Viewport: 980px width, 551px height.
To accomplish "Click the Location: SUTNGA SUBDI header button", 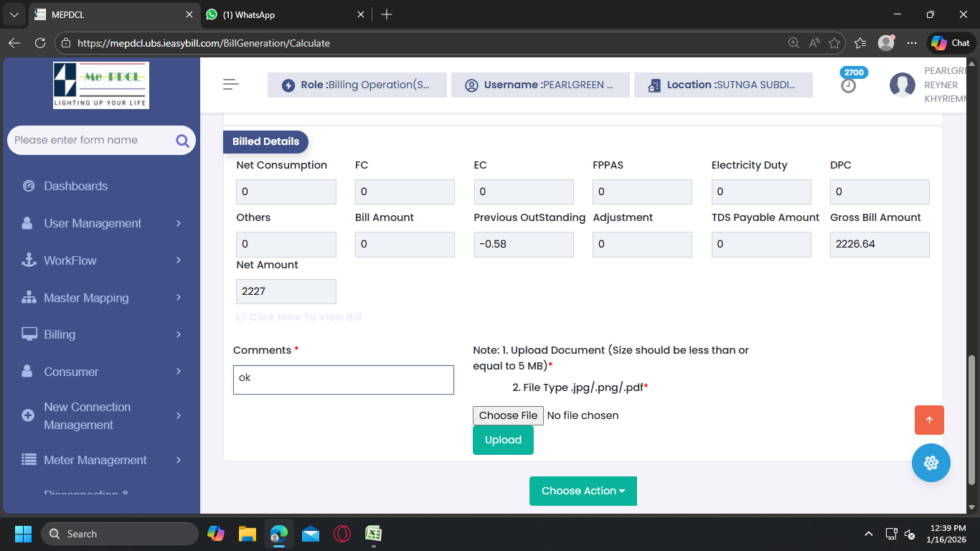I will tap(723, 85).
